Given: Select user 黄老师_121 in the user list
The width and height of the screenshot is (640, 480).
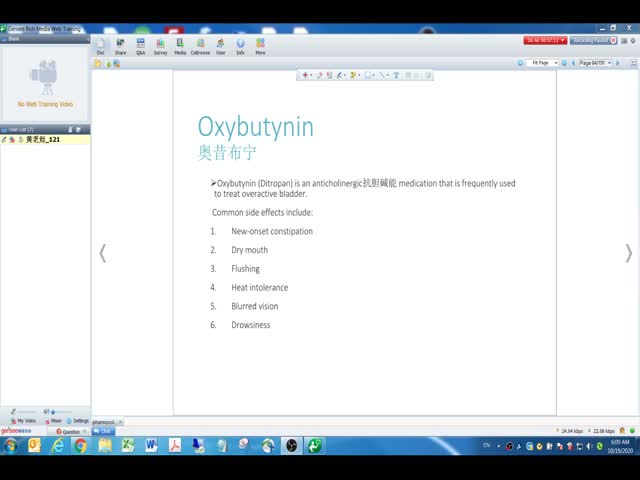Looking at the screenshot, I should coord(45,140).
